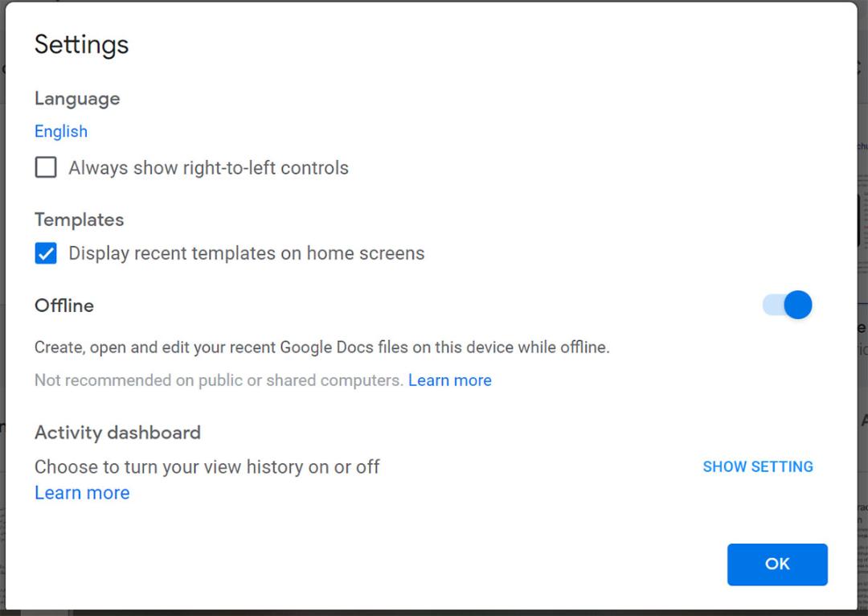Click the Settings dialog title
This screenshot has width=868, height=616.
pos(81,44)
